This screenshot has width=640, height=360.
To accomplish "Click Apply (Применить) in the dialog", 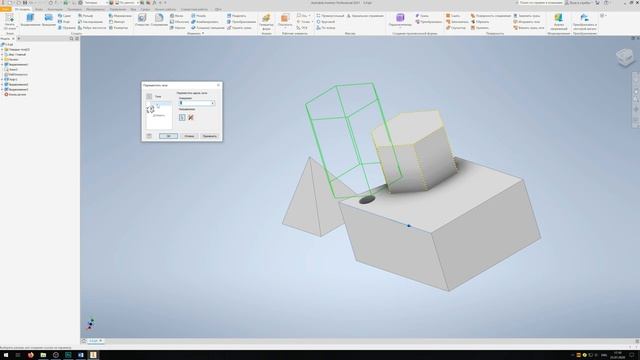I will [x=210, y=136].
